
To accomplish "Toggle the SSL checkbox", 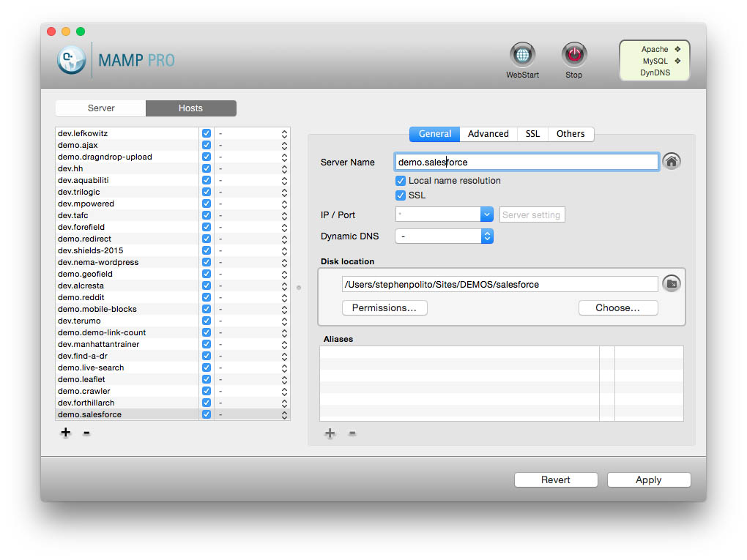I will pos(400,195).
